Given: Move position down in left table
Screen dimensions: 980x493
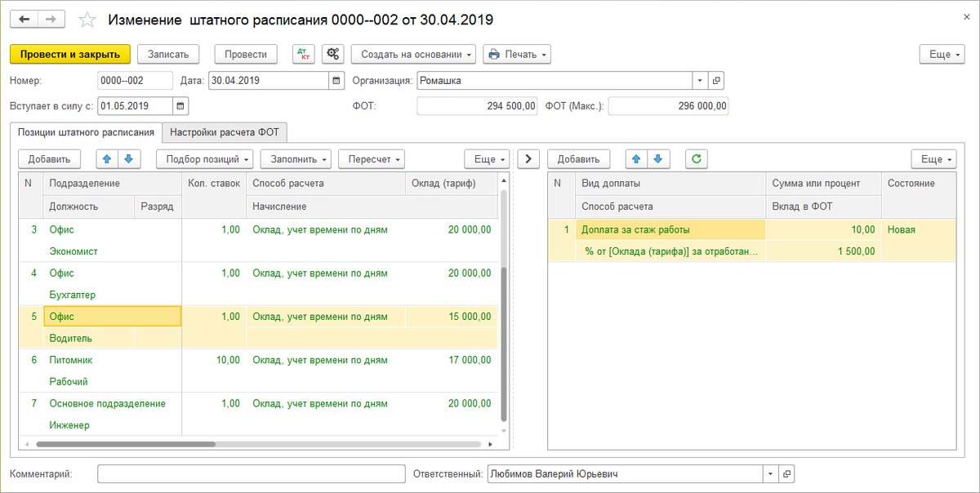Looking at the screenshot, I should 128,159.
